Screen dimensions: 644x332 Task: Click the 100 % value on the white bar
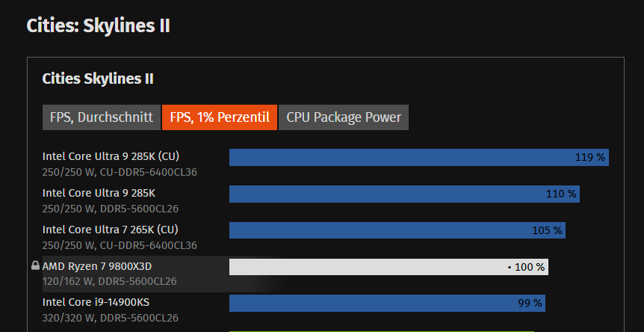pyautogui.click(x=530, y=267)
